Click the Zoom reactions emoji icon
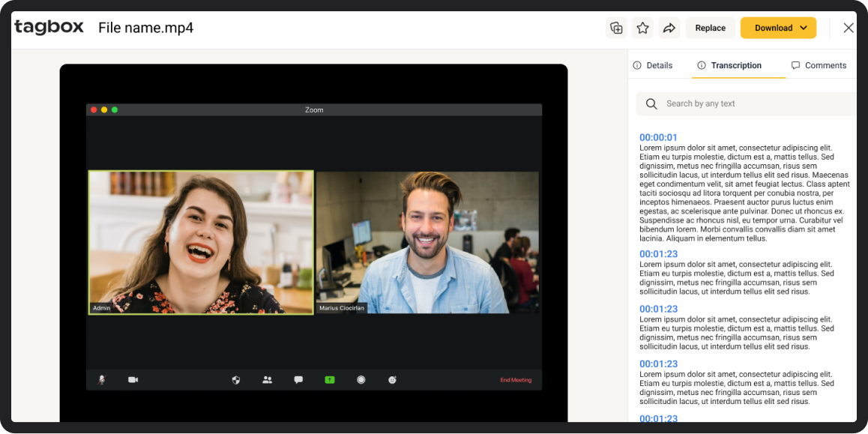Screen dimensions: 868x434 (392, 380)
